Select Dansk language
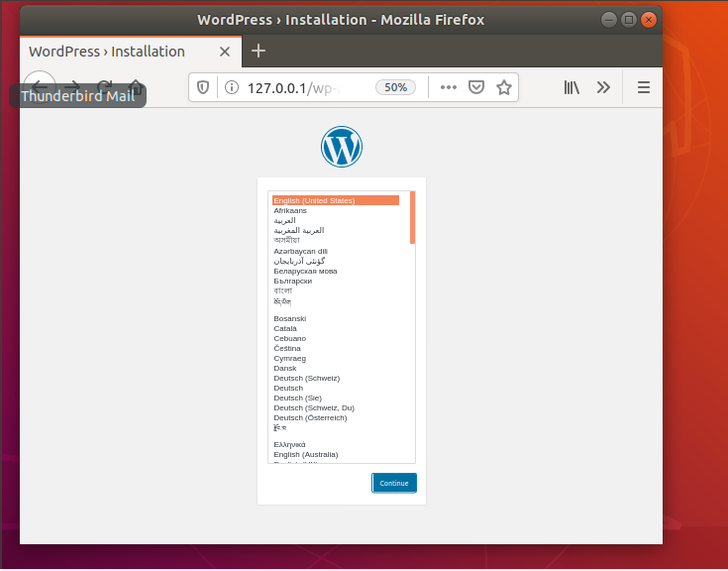 [336, 369]
